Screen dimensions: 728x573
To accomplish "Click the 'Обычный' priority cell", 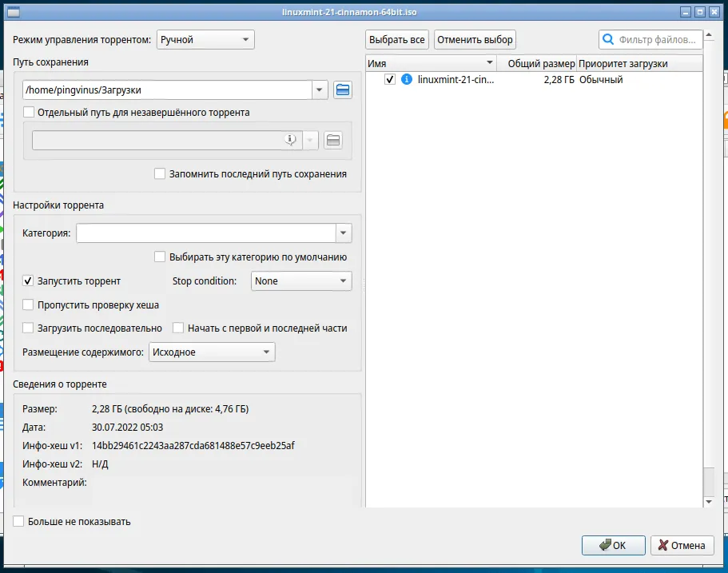I will click(601, 79).
